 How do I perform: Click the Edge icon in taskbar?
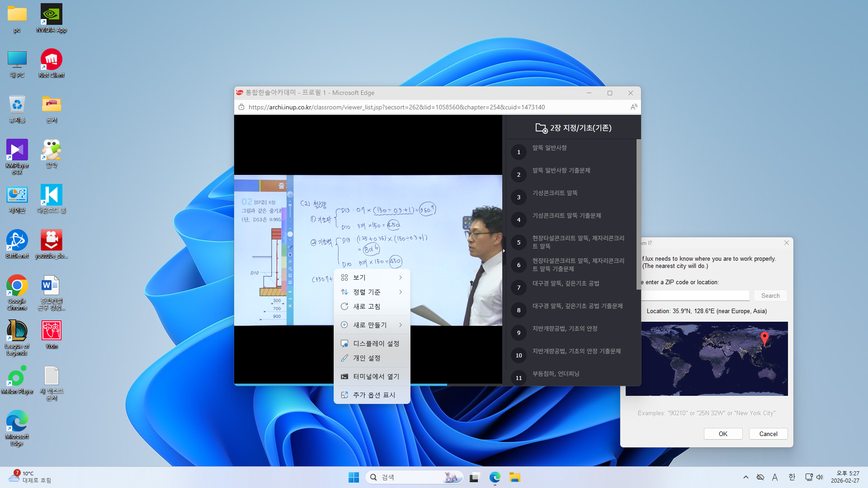tap(495, 477)
